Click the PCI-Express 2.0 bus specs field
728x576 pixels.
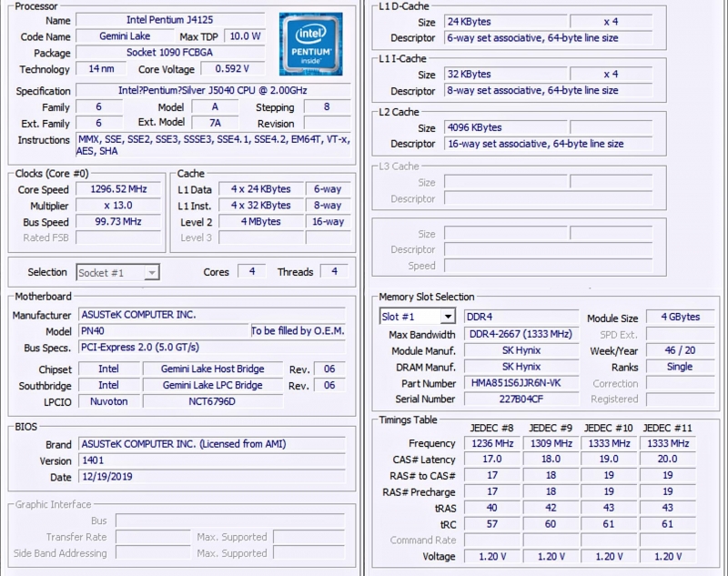(212, 348)
